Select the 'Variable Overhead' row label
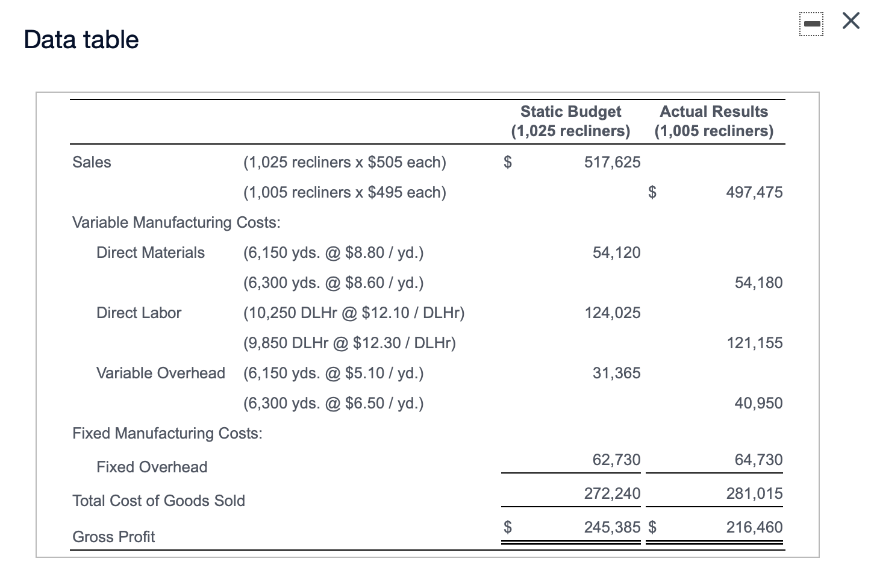 161,373
